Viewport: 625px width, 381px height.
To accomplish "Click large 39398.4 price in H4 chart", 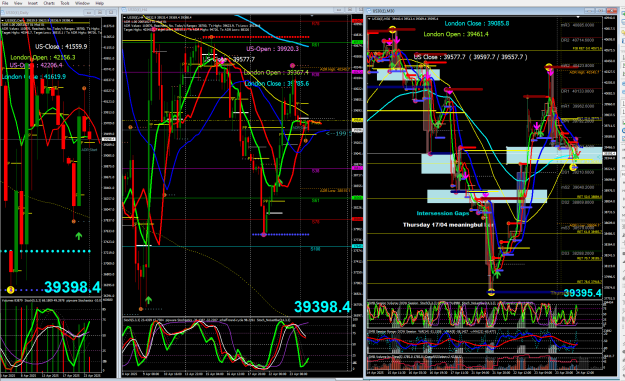I will coord(322,307).
